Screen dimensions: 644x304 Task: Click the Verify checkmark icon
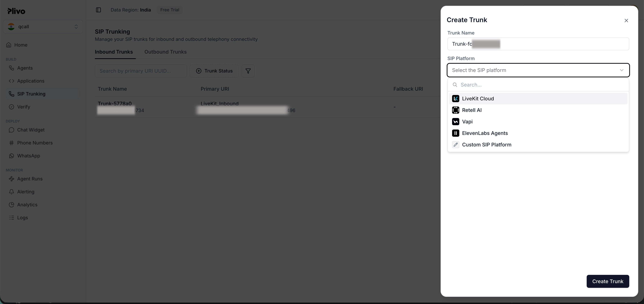coord(11,107)
